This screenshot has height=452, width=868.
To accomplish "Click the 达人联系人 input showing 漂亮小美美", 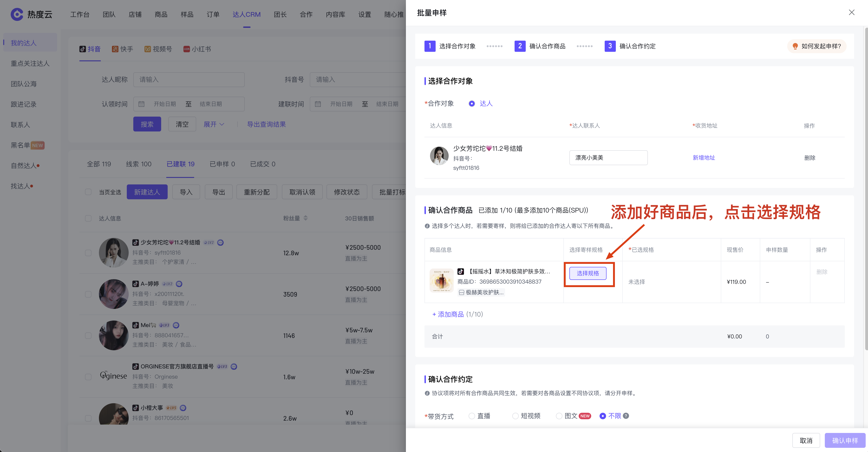I will pyautogui.click(x=608, y=157).
